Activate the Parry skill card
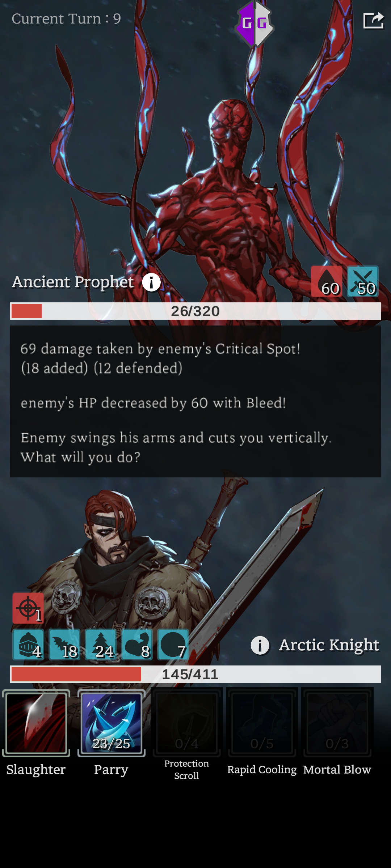Screen dimensions: 391x868 coord(112,723)
